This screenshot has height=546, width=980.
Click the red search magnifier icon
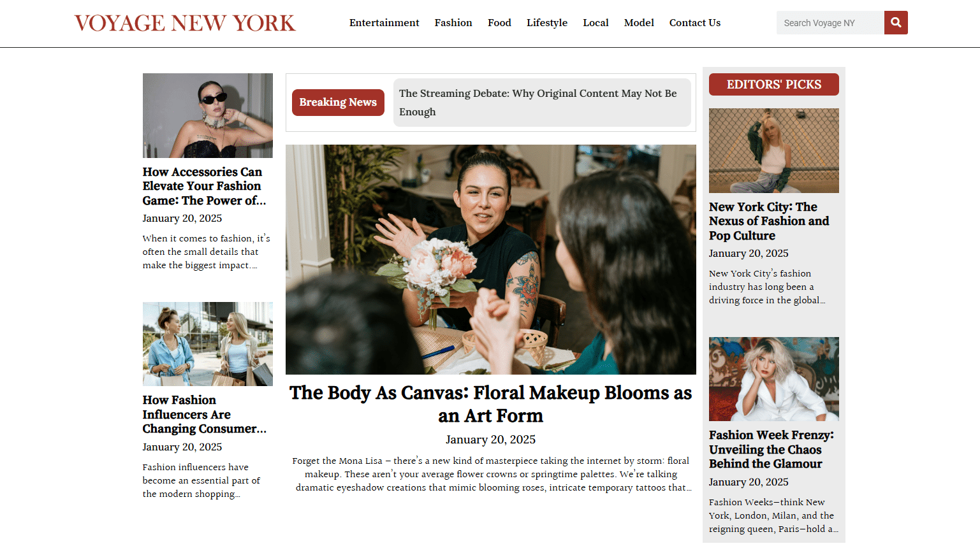[x=896, y=23]
